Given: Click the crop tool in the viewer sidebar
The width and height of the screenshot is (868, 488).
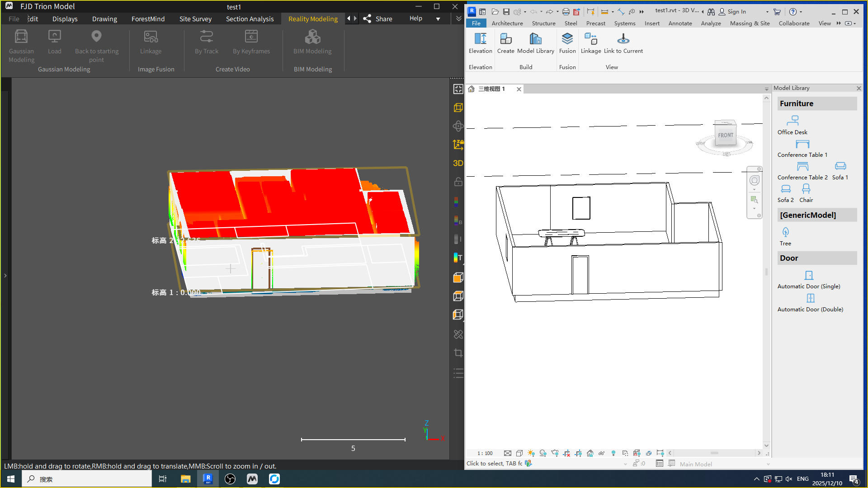Looking at the screenshot, I should (458, 353).
